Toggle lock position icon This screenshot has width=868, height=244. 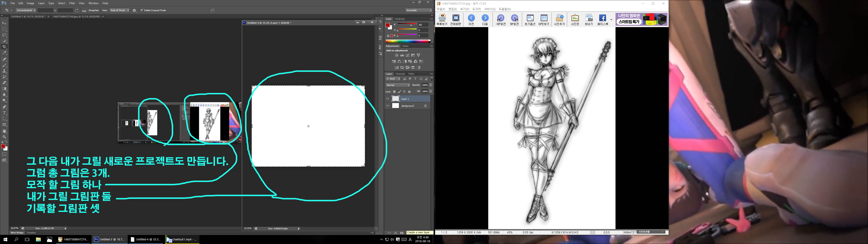click(404, 92)
